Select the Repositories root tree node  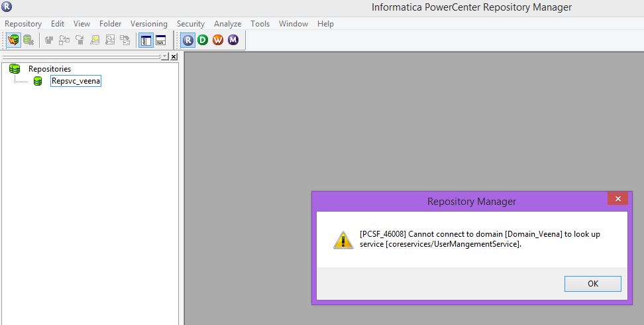click(50, 69)
